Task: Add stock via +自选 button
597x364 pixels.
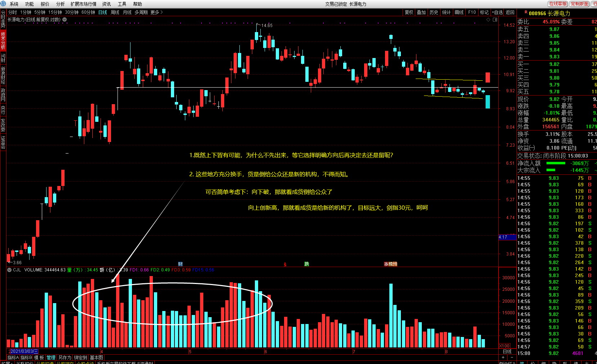Action: click(497, 12)
